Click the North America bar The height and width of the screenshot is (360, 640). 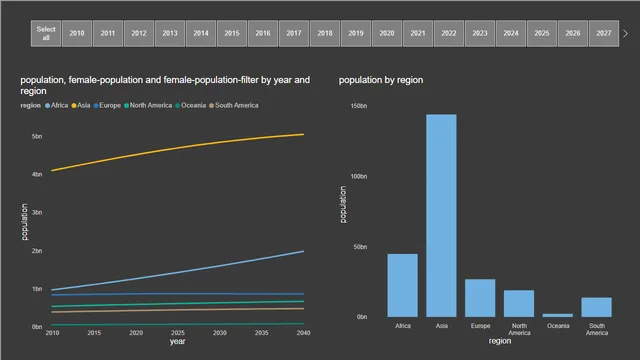point(519,303)
